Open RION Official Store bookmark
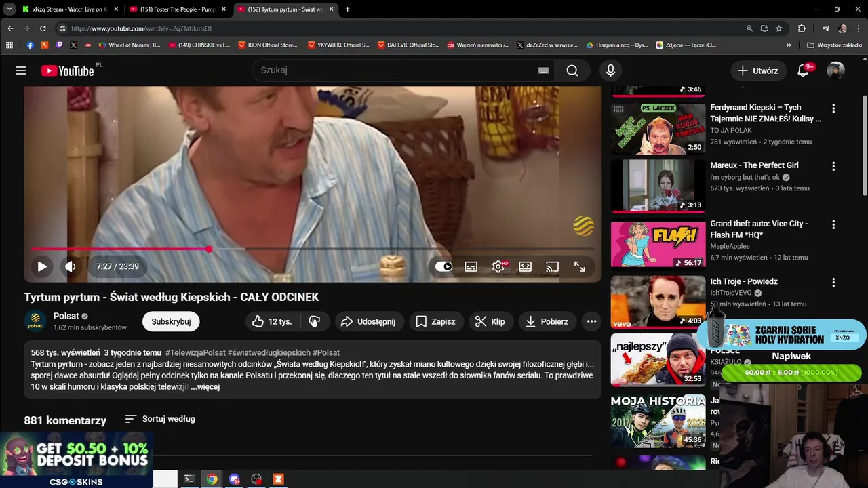The image size is (868, 488). [268, 45]
